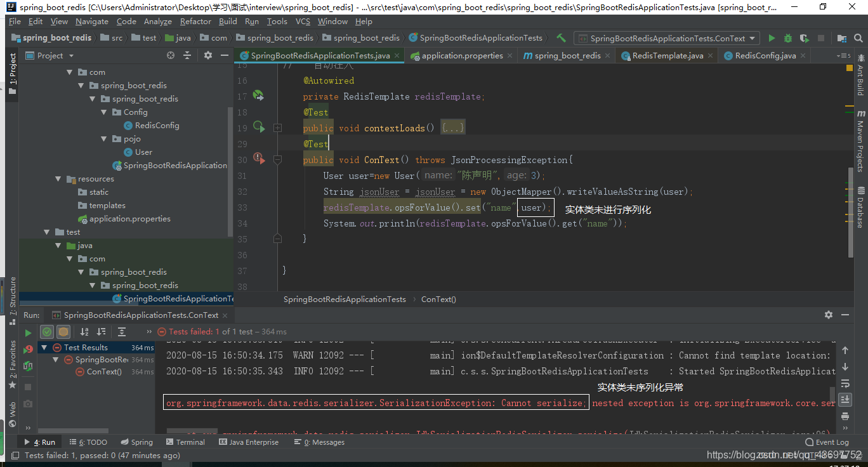The width and height of the screenshot is (868, 467).
Task: Open Run panel settings gear
Action: pyautogui.click(x=828, y=315)
